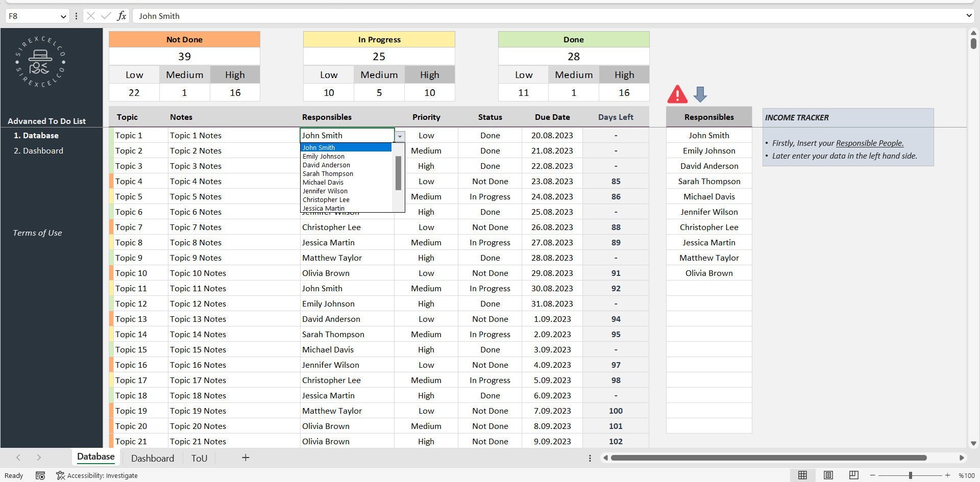The height and width of the screenshot is (482, 980).
Task: Confirm the entry with the checkmark icon
Action: coord(106,16)
